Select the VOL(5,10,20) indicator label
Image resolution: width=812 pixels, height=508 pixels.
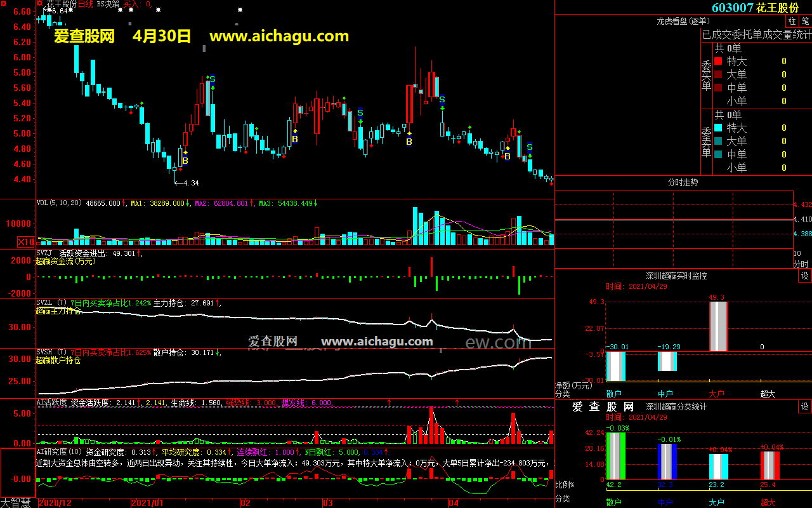60,203
